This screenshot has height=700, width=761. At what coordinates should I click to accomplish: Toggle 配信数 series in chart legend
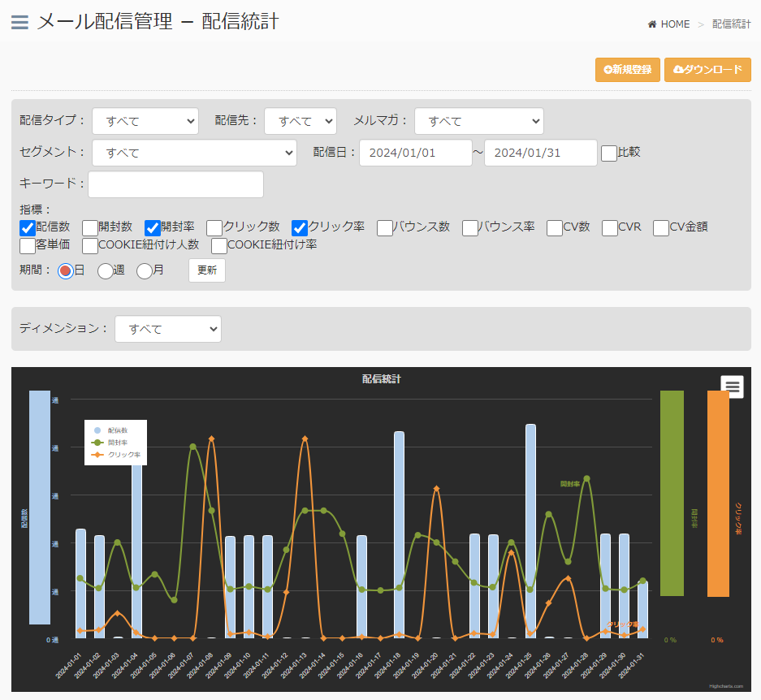pyautogui.click(x=115, y=430)
